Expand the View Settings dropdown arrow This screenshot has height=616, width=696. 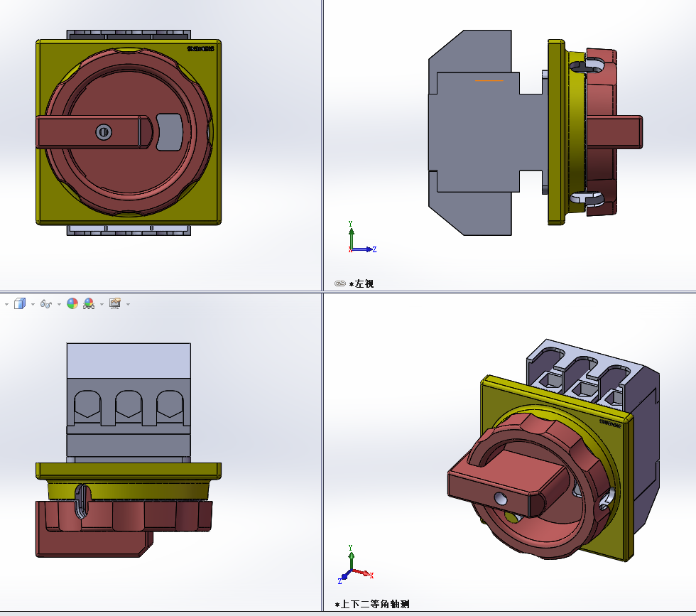[x=128, y=304]
